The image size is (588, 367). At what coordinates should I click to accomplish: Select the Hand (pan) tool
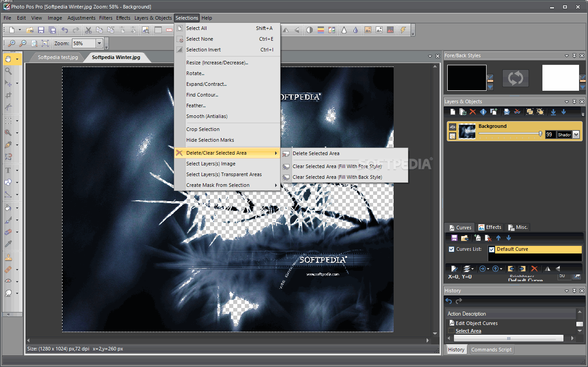click(8, 59)
